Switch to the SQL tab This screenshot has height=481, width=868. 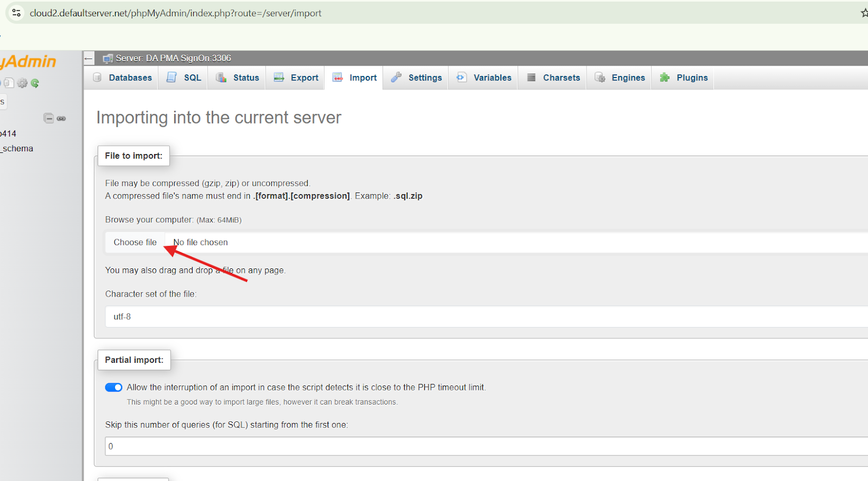[x=183, y=78]
